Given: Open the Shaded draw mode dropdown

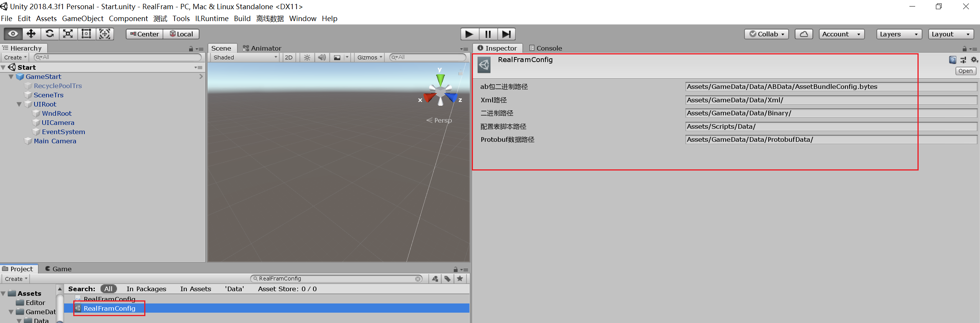Looking at the screenshot, I should tap(245, 57).
